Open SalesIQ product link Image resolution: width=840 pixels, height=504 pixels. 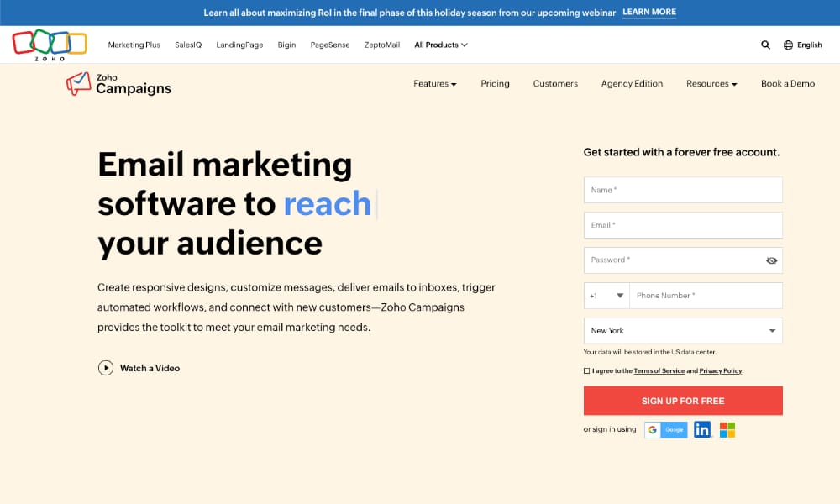[188, 45]
